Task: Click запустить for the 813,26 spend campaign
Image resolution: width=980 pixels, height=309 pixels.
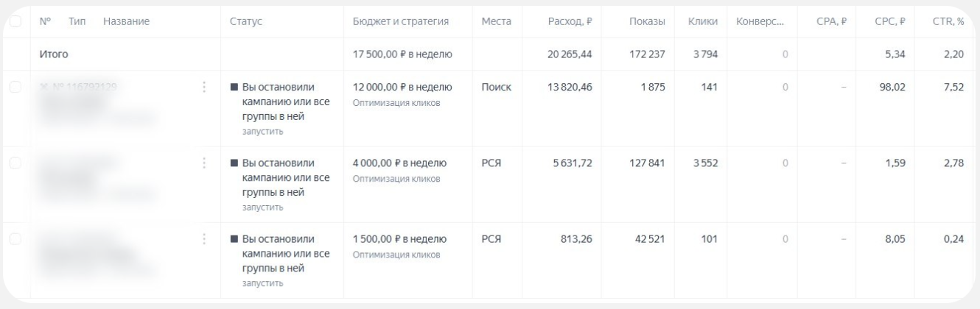Action: pos(262,283)
